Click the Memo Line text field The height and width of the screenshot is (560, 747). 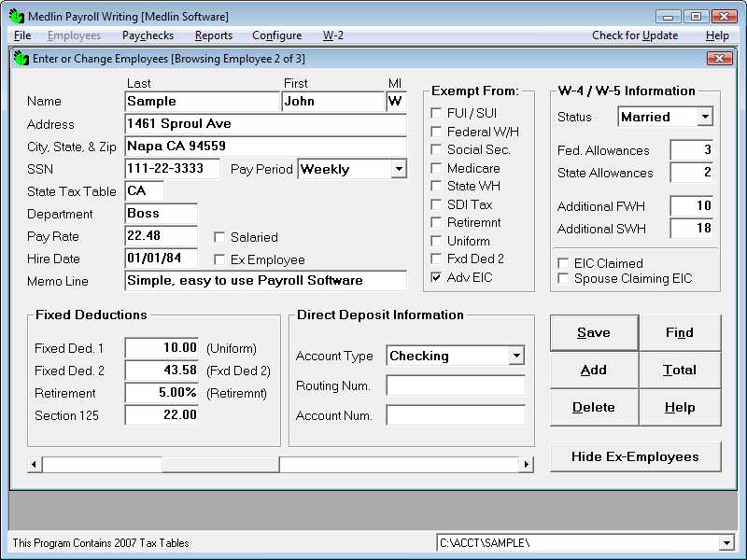click(x=266, y=281)
